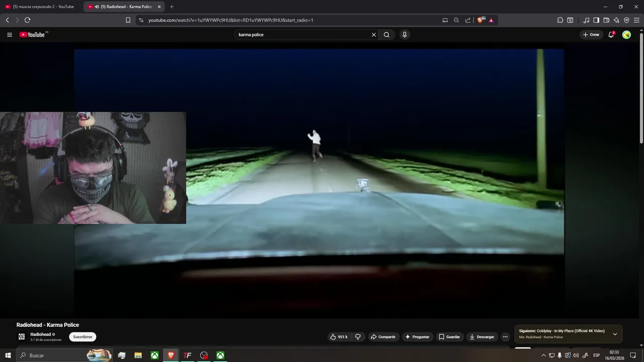The image size is (644, 362).
Task: Open YouTube notifications bell
Action: click(x=611, y=35)
